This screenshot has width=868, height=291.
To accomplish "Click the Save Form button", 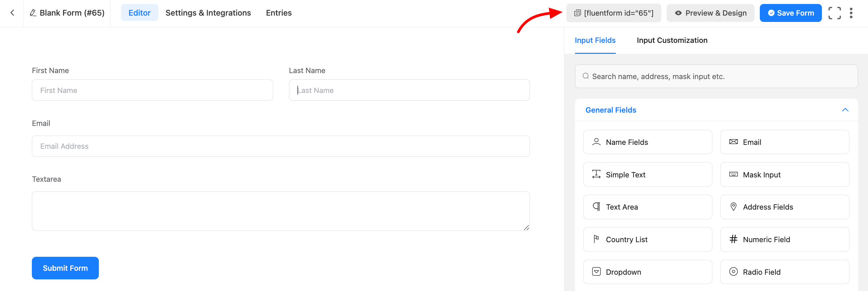I will [x=790, y=13].
